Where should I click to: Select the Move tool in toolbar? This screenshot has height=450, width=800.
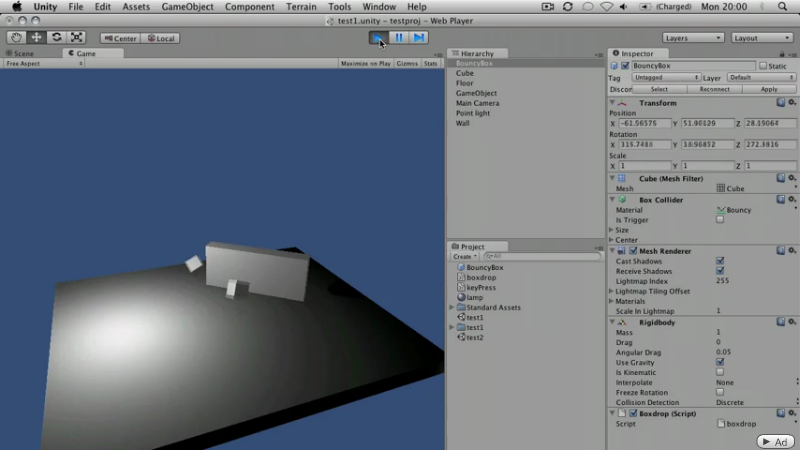pos(36,38)
